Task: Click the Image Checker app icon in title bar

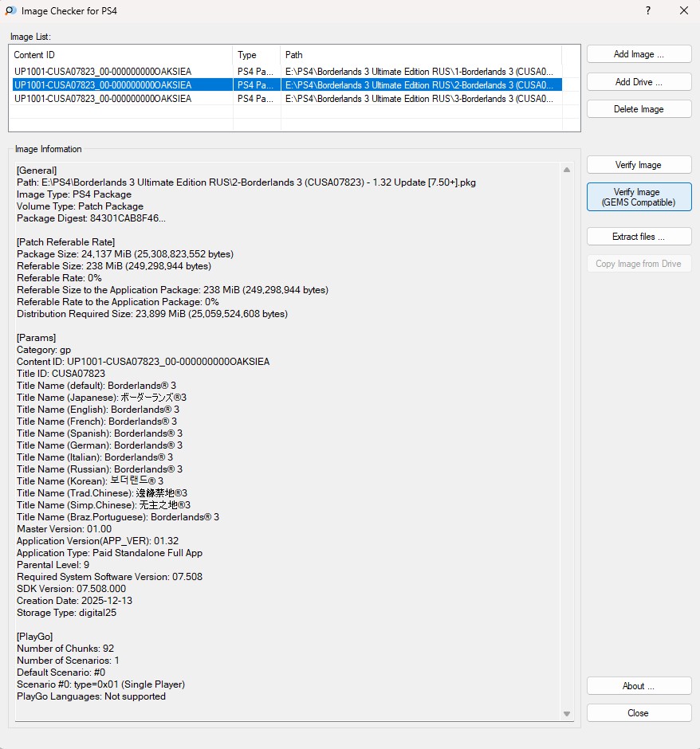Action: (10, 10)
